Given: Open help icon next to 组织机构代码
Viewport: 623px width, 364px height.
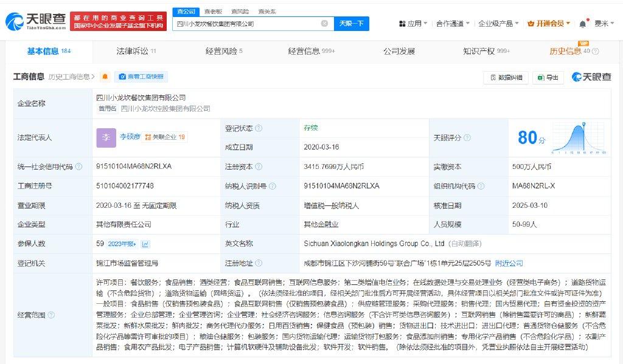Looking at the screenshot, I should click(481, 186).
